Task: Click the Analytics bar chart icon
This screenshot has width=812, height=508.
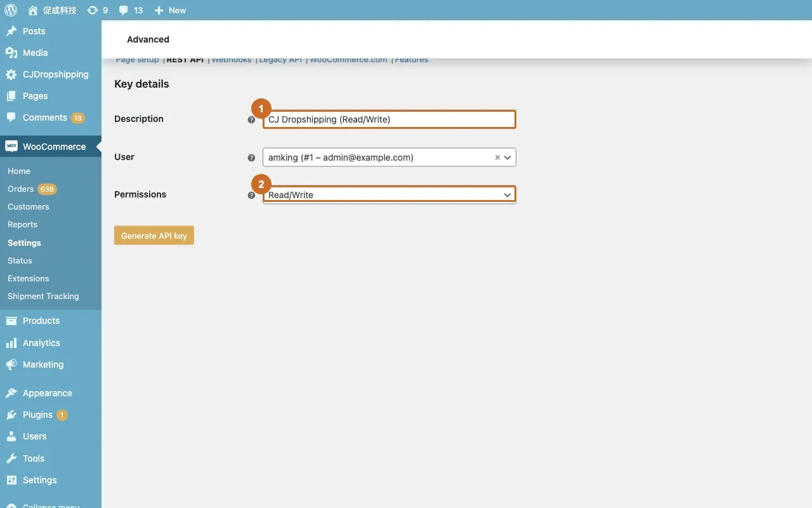Action: coord(11,343)
